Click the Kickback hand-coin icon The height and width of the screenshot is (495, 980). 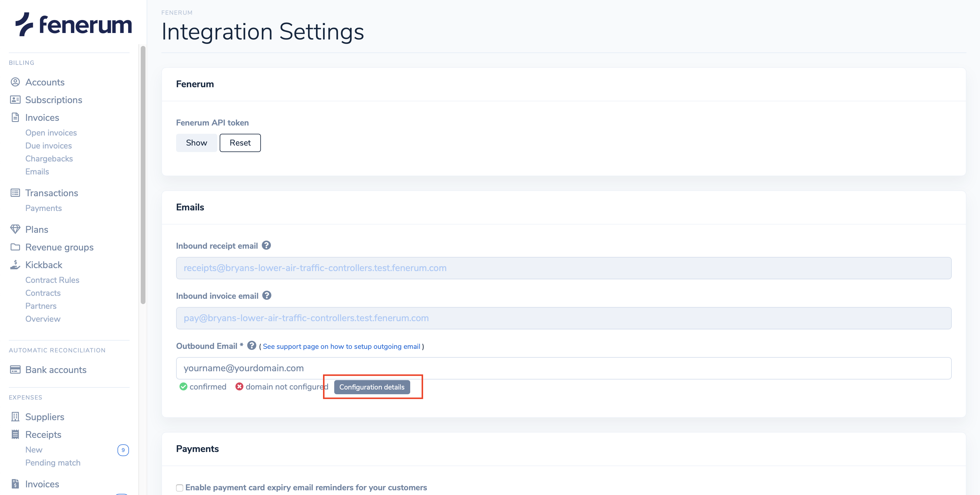15,265
